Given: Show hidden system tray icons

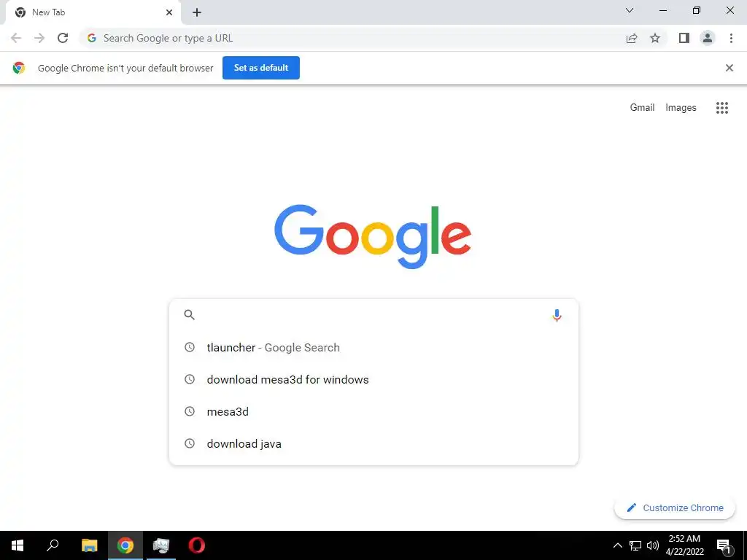Looking at the screenshot, I should pos(617,545).
